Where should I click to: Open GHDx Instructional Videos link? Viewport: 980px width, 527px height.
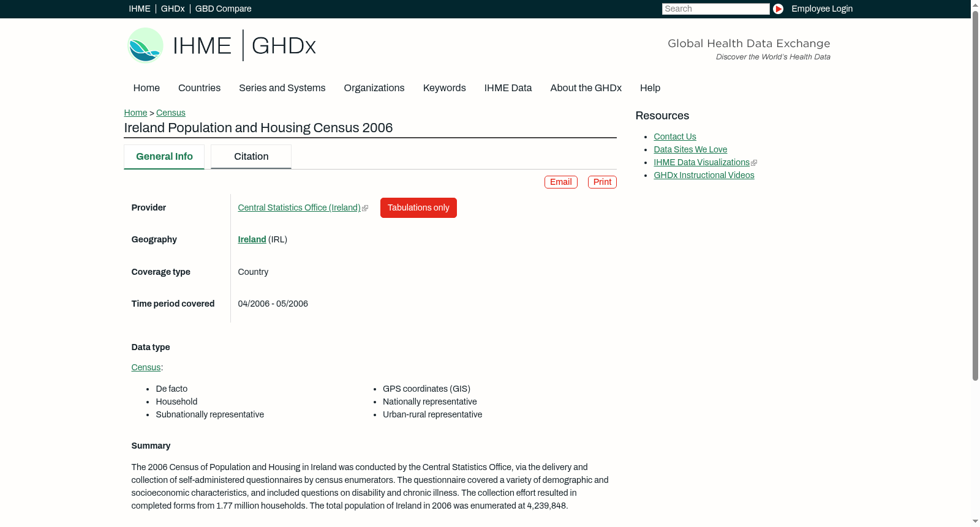(x=704, y=175)
